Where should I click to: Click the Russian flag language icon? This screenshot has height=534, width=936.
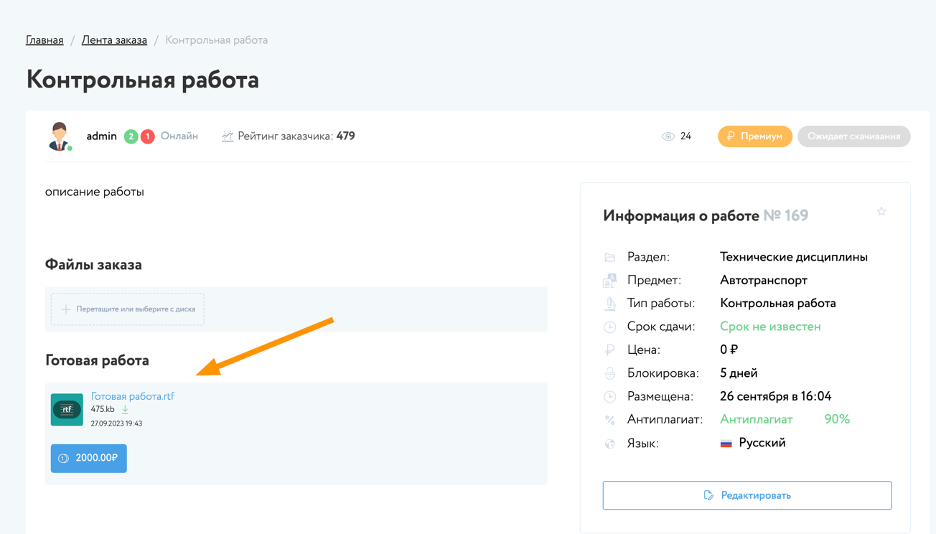[x=726, y=443]
